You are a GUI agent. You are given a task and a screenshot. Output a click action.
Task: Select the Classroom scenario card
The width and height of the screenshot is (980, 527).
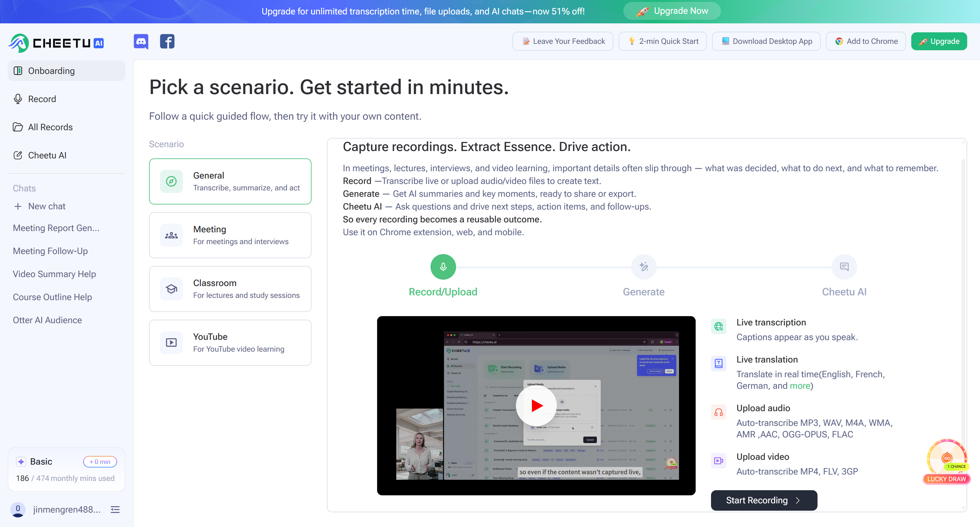[230, 289]
